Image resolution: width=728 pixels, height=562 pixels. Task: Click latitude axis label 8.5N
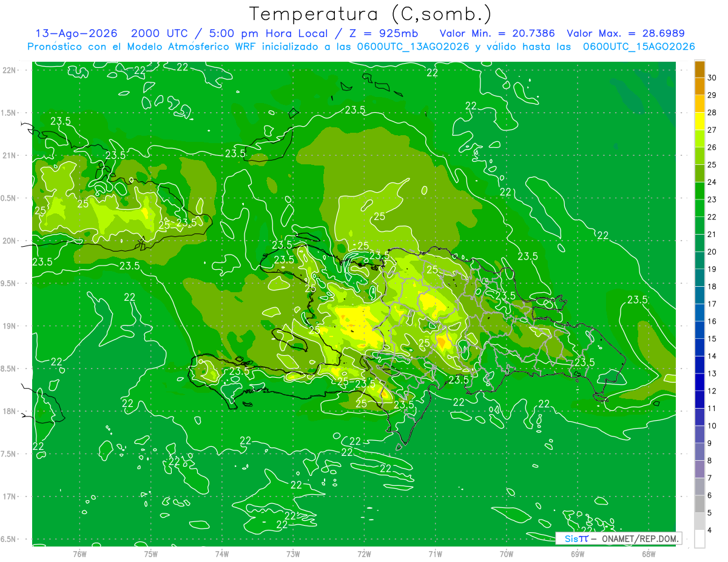[x=9, y=369]
